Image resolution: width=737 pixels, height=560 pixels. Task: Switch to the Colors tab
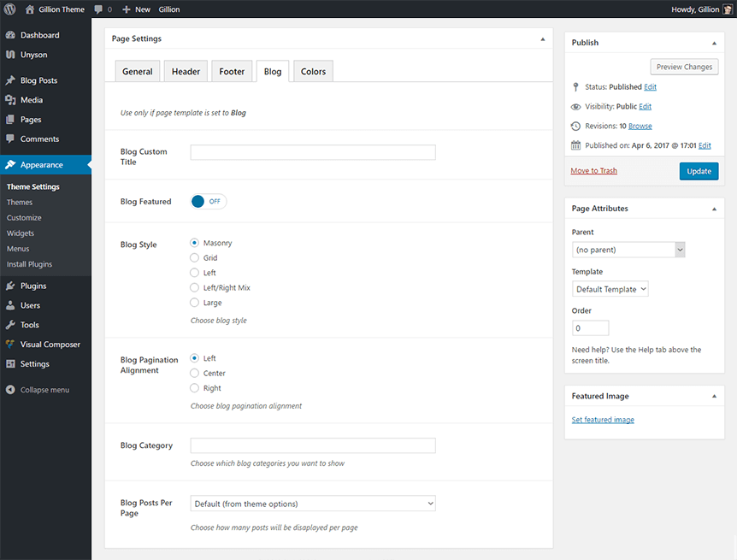313,72
